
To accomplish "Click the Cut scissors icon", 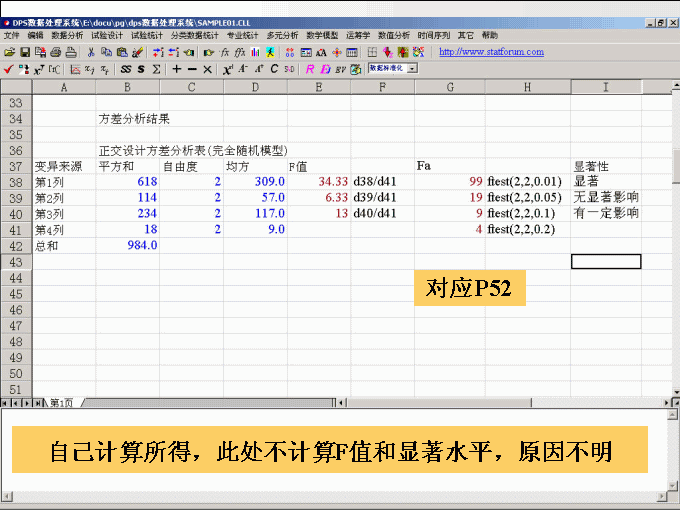I will point(91,52).
